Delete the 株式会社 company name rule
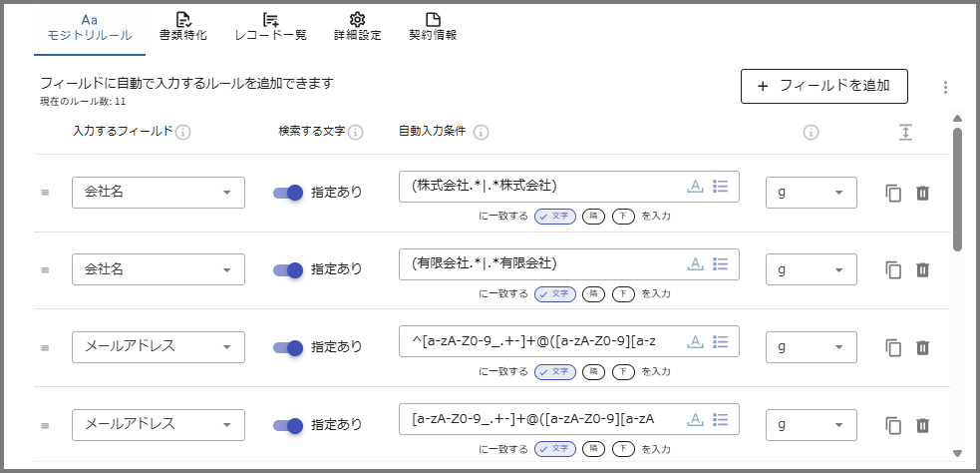The width and height of the screenshot is (980, 473). 922,193
